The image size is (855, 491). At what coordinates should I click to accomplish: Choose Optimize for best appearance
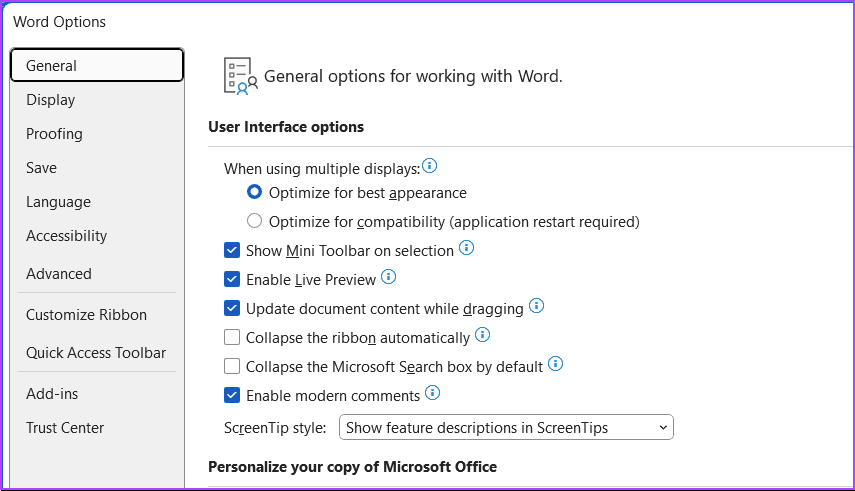(255, 192)
